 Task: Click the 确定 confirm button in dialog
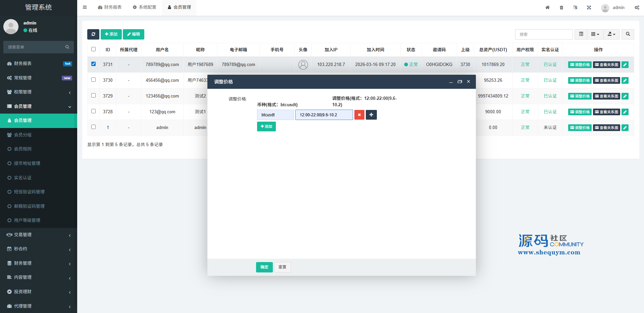(264, 267)
